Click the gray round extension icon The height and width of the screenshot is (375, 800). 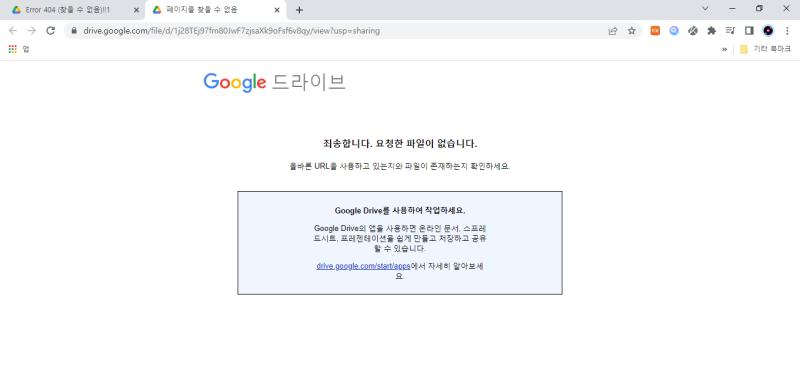point(692,31)
